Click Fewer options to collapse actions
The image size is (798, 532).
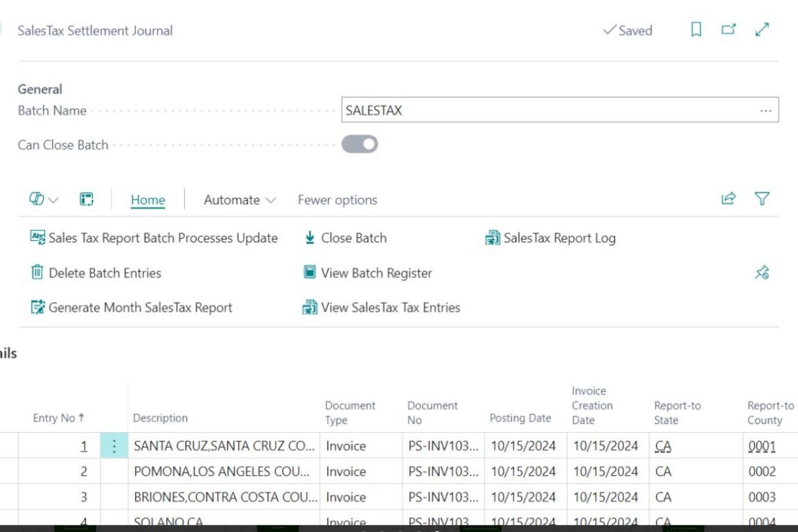point(337,199)
